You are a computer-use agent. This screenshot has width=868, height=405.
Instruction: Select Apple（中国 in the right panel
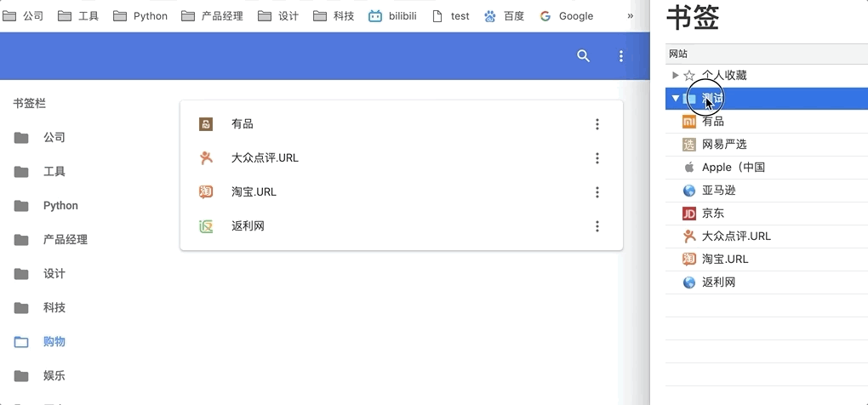tap(767, 167)
